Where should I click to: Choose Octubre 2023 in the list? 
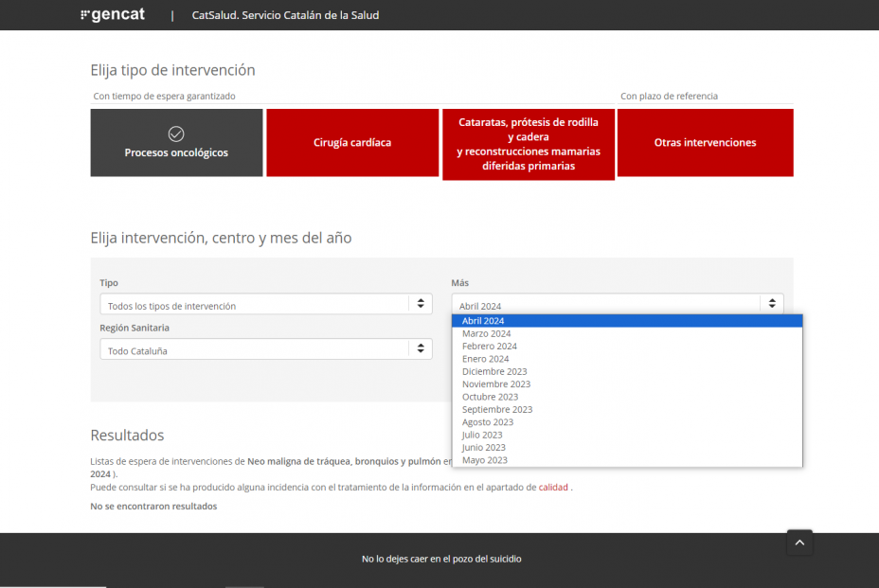click(490, 397)
